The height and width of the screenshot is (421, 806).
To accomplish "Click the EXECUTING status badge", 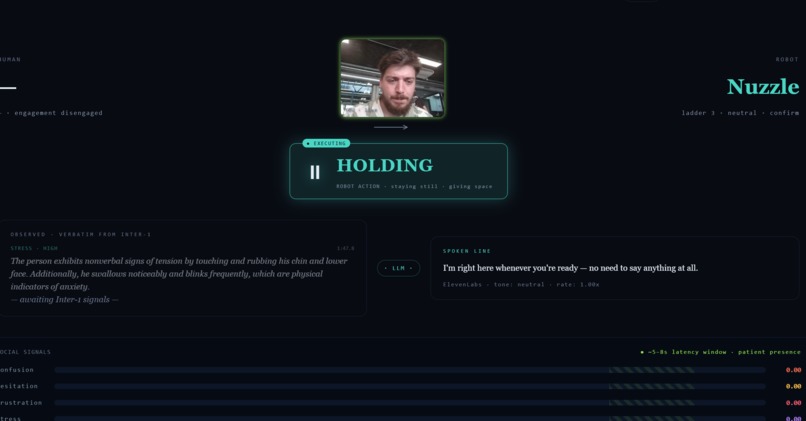I will tap(326, 143).
